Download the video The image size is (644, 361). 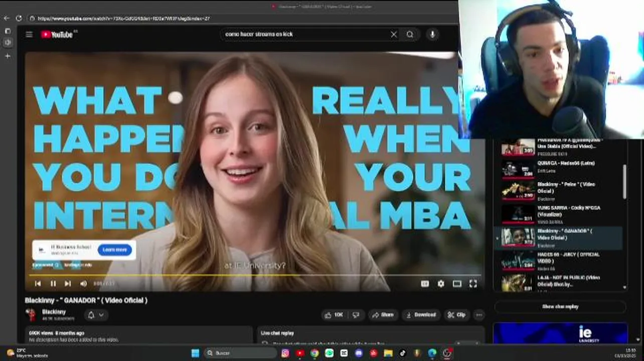(x=421, y=315)
